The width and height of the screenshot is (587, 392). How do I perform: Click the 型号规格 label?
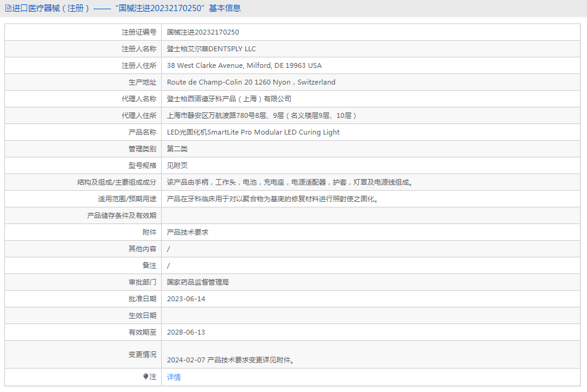pos(142,165)
